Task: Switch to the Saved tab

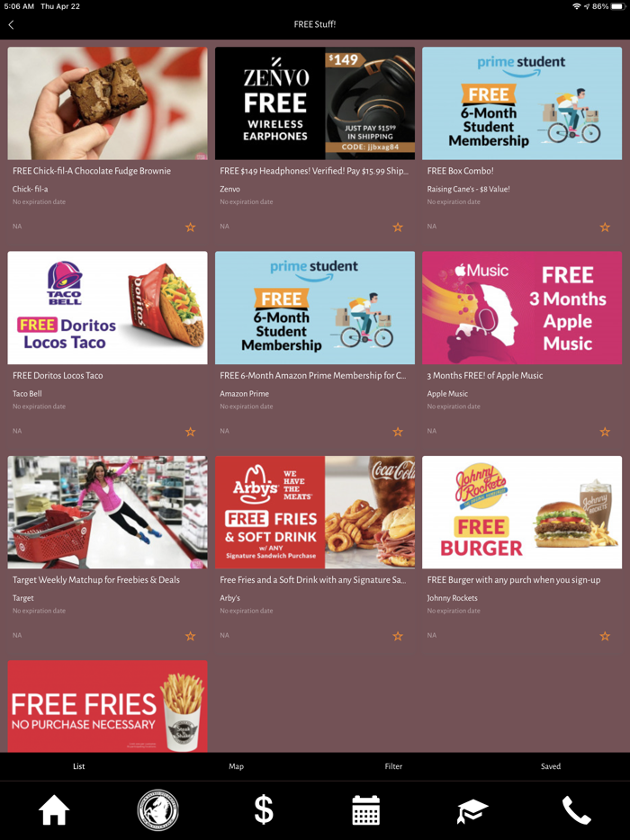Action: pos(551,766)
